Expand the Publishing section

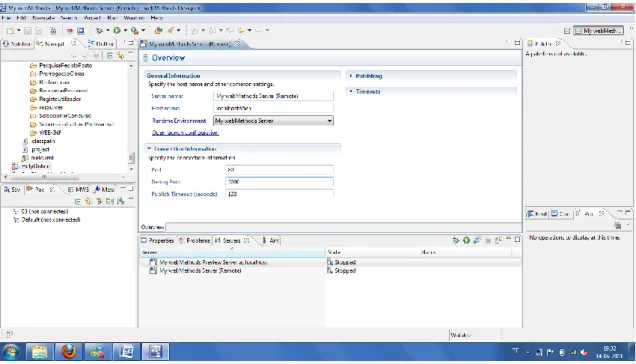tap(351, 76)
